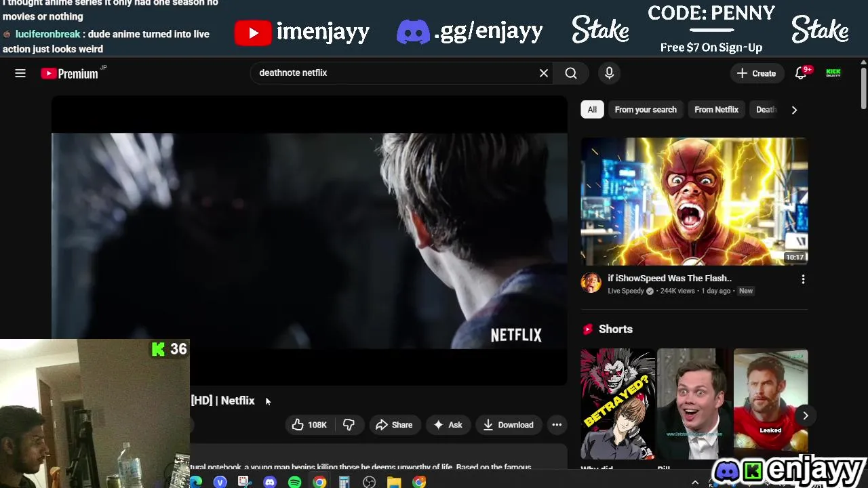The height and width of the screenshot is (488, 868).
Task: Open Discord from taskbar
Action: pyautogui.click(x=270, y=482)
